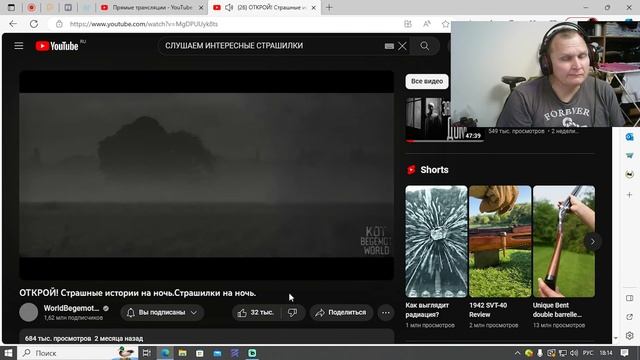
Task: Clear the YouTube search box text
Action: pos(402,46)
